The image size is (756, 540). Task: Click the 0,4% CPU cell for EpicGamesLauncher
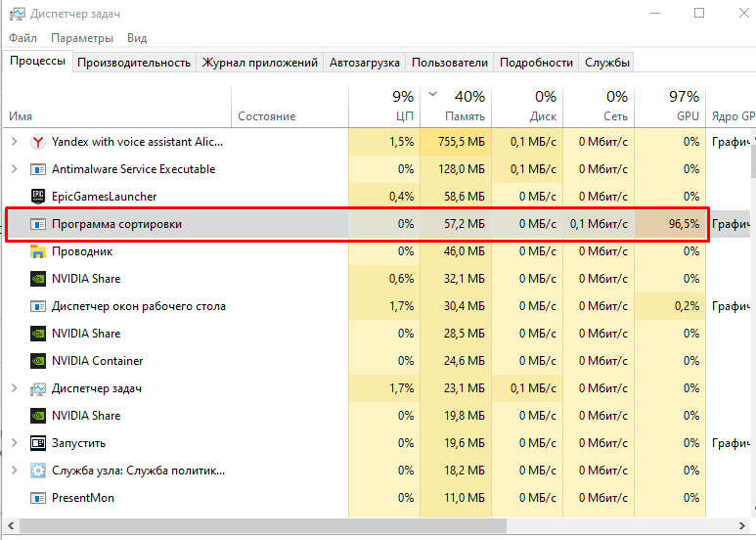click(384, 197)
